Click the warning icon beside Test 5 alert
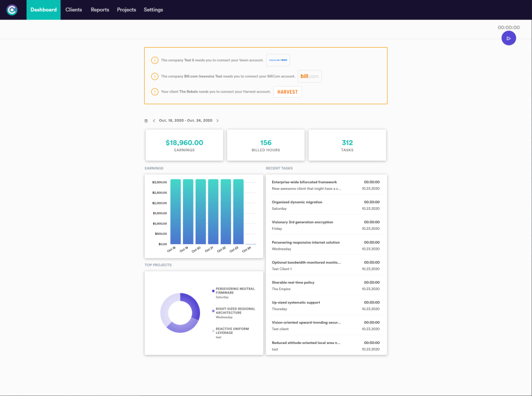 pos(155,60)
